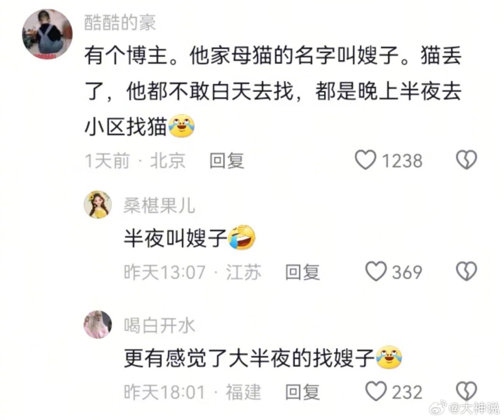The height and width of the screenshot is (420, 504).
Task: Reply to 喝白开水 via 回复
Action: coord(302,392)
